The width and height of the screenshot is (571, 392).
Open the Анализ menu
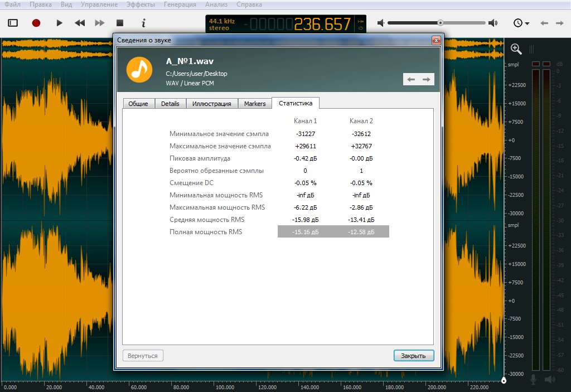click(216, 4)
